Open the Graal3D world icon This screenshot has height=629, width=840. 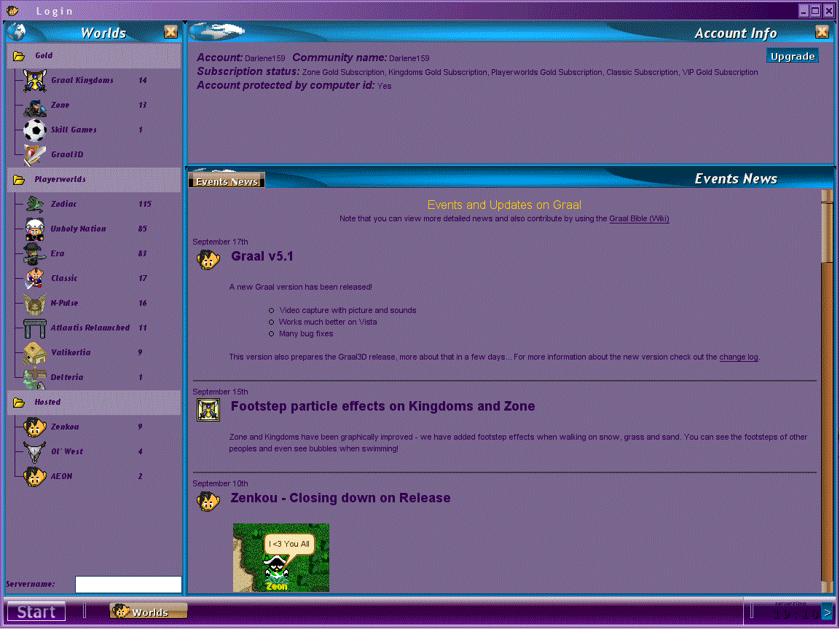[x=34, y=155]
